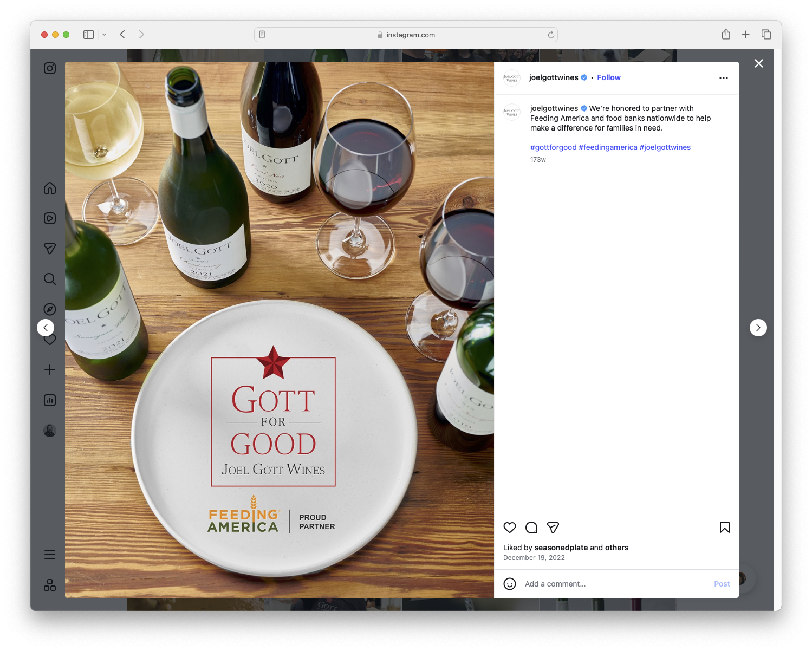Show the Safari tab overview
Viewport: 812px width, 651px height.
point(766,35)
